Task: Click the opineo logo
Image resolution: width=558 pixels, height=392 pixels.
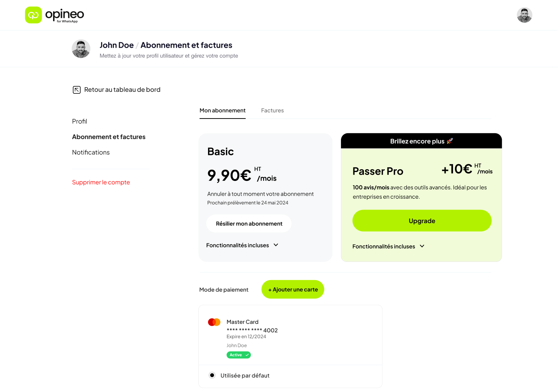Action: coord(54,15)
